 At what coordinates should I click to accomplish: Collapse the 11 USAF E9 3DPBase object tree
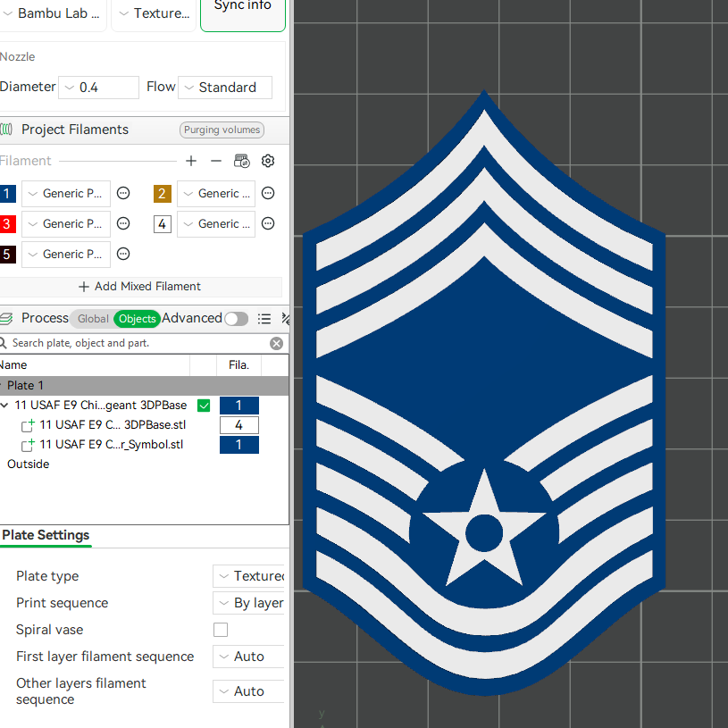click(x=4, y=406)
